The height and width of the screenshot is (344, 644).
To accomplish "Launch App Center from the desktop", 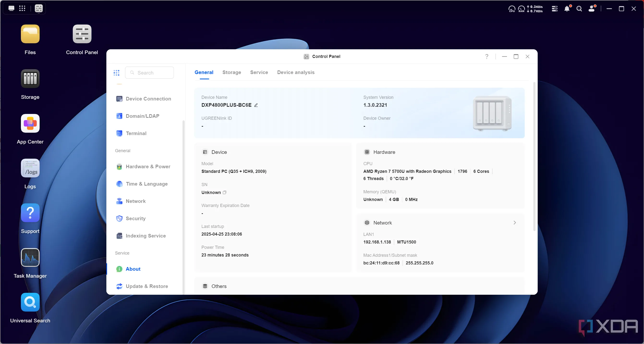I will point(30,123).
